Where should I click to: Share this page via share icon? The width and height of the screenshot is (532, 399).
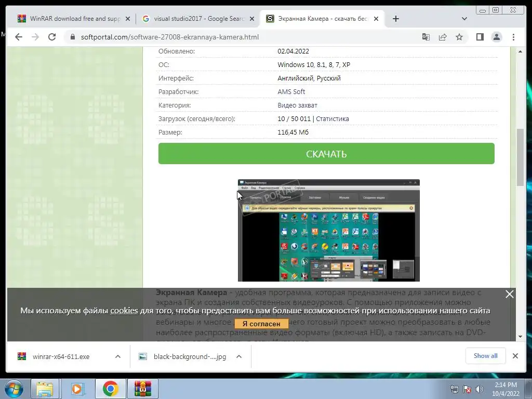point(443,37)
